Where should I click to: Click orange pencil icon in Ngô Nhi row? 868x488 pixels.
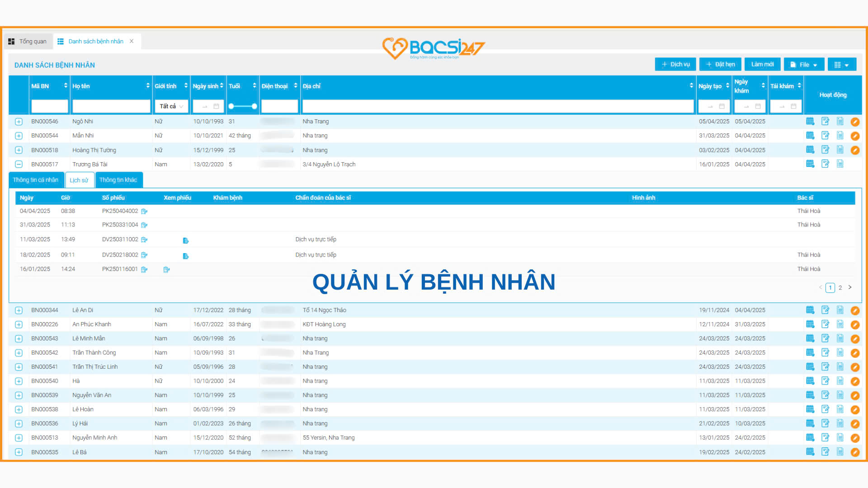(855, 122)
